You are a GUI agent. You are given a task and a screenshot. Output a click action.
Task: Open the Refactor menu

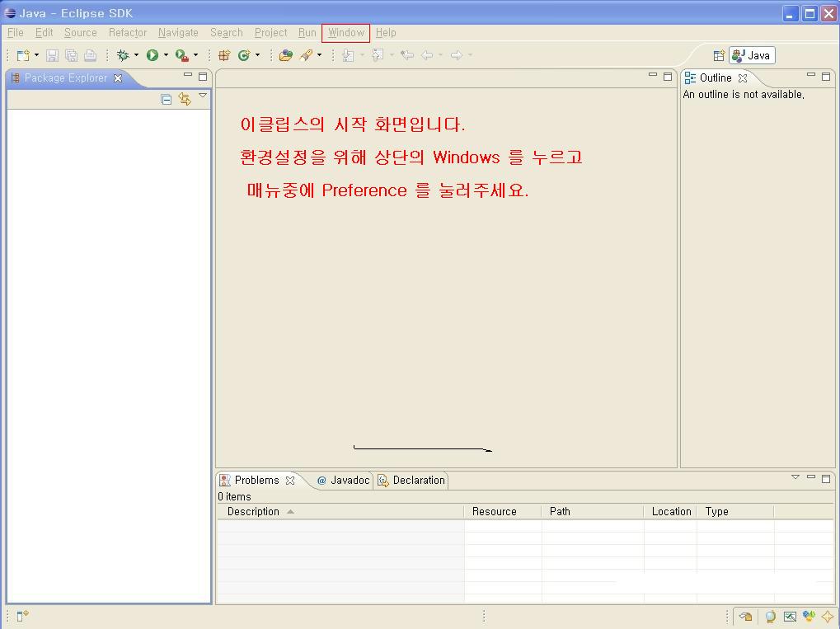tap(128, 33)
